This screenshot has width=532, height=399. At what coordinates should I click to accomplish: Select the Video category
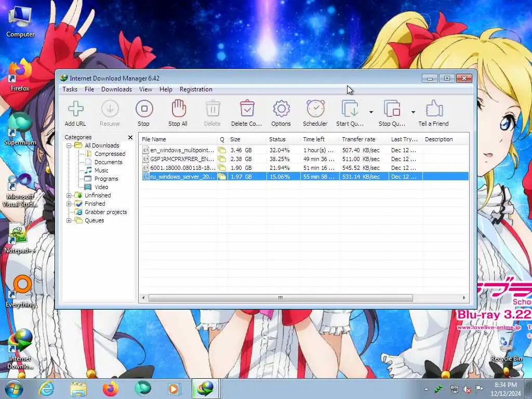(x=101, y=187)
